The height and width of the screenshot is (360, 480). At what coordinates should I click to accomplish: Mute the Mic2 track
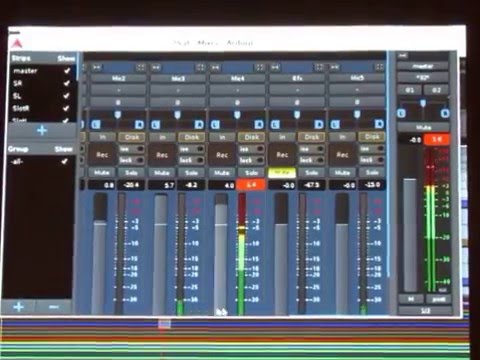click(x=102, y=173)
